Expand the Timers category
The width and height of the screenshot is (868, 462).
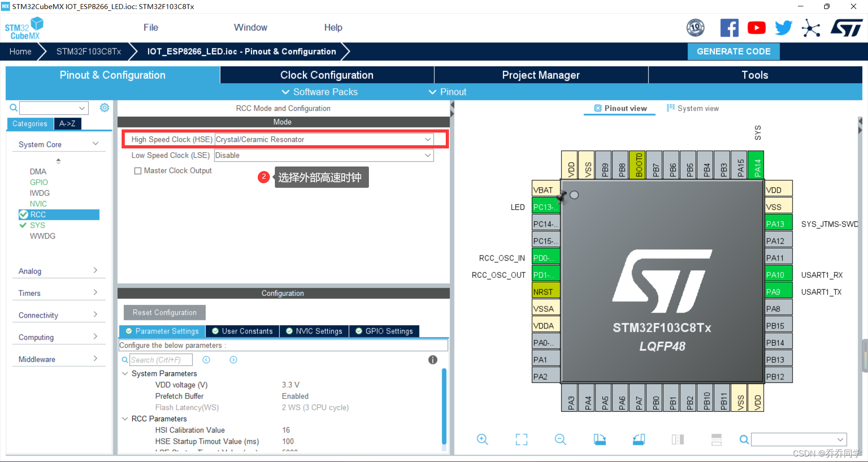(58, 293)
